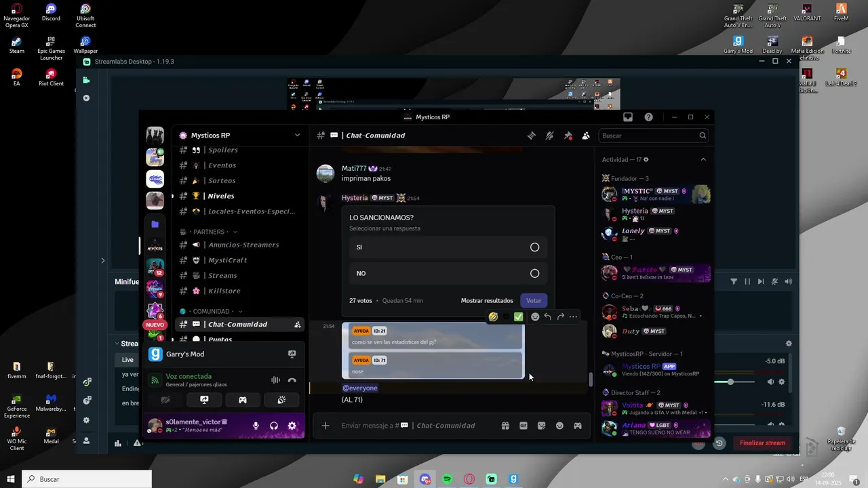
Task: Open the gift icon in message bar
Action: tap(505, 426)
